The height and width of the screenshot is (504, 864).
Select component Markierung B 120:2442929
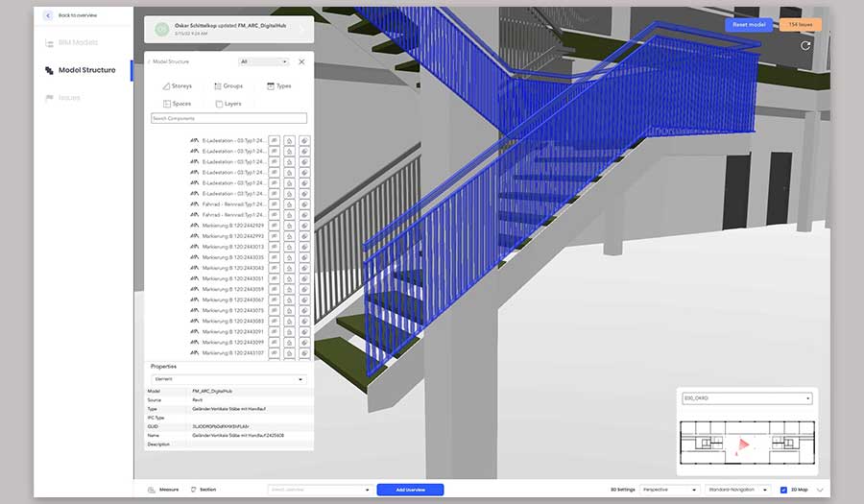click(232, 226)
